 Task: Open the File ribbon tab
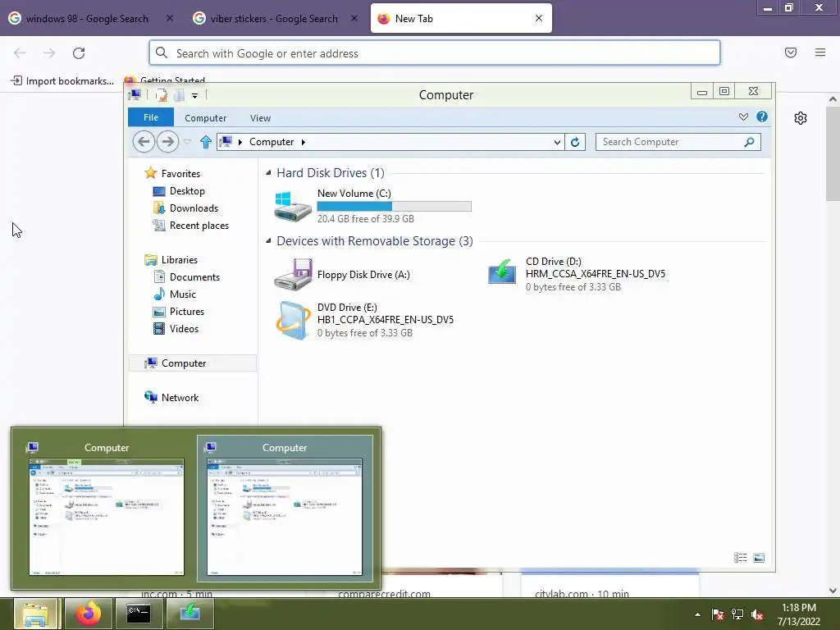coord(151,117)
